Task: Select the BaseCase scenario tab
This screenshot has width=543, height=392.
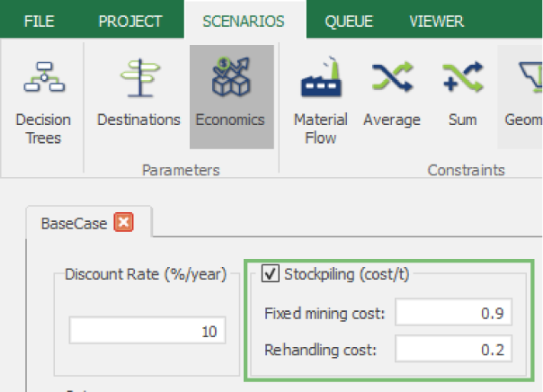Action: click(x=76, y=222)
